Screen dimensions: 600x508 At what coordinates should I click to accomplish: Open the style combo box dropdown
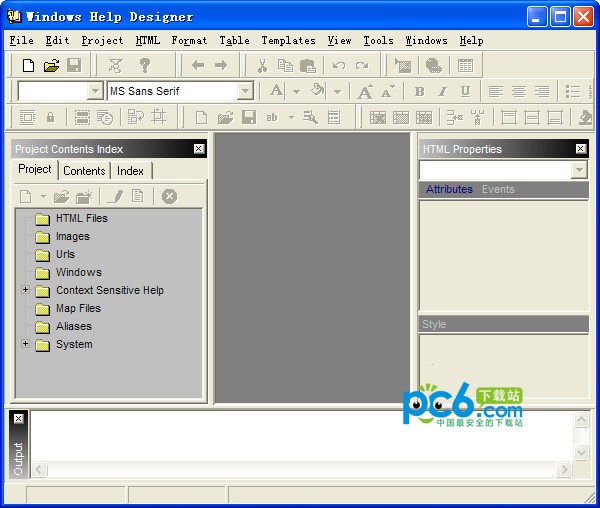point(95,91)
